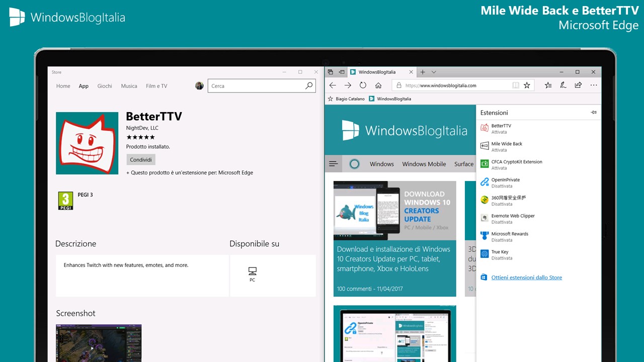644x362 pixels.
Task: Click the Cortana circle icon on the page
Action: pos(354,164)
